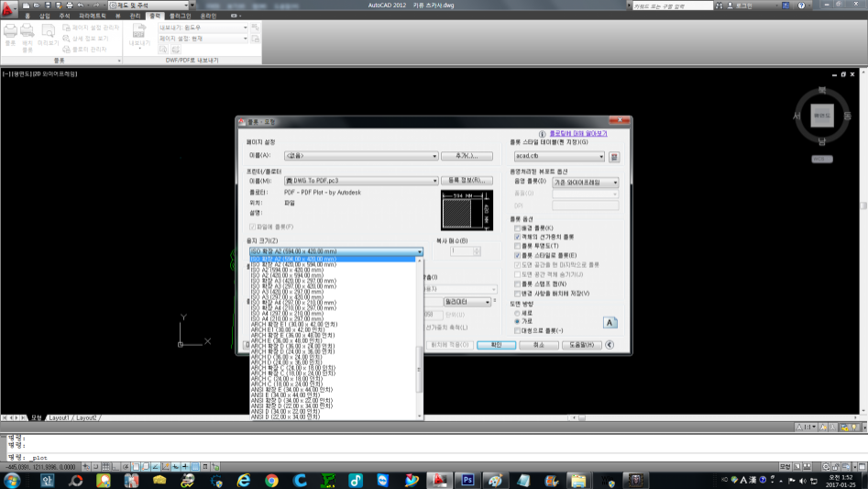This screenshot has height=489, width=868.
Task: Uncheck Plot object lineweights checkbox
Action: tap(518, 237)
